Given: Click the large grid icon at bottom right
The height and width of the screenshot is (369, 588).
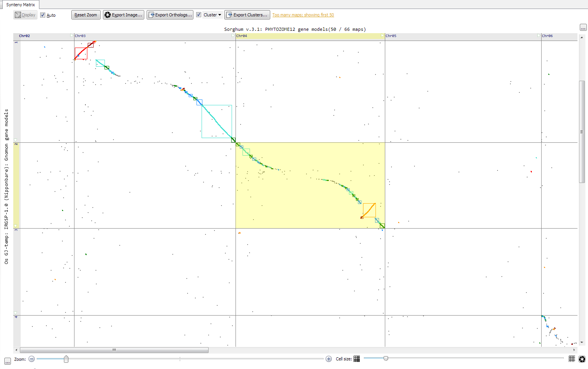Looking at the screenshot, I should (572, 359).
